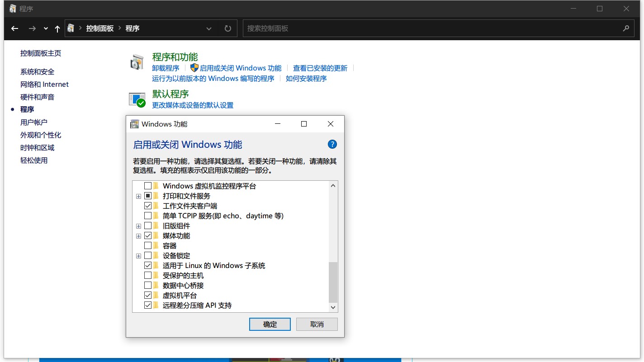Click folder icon beside 数据中心桥接
The image size is (644, 362).
tap(156, 285)
